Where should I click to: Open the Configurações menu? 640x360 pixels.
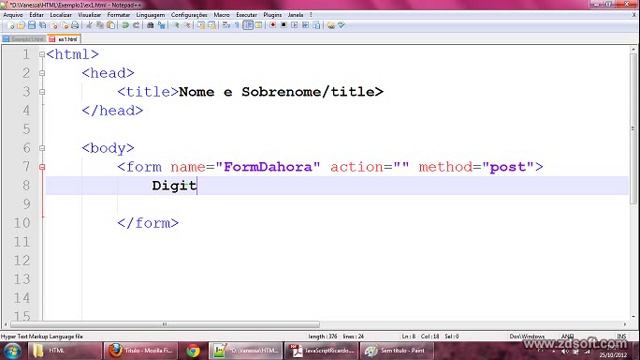pyautogui.click(x=189, y=15)
